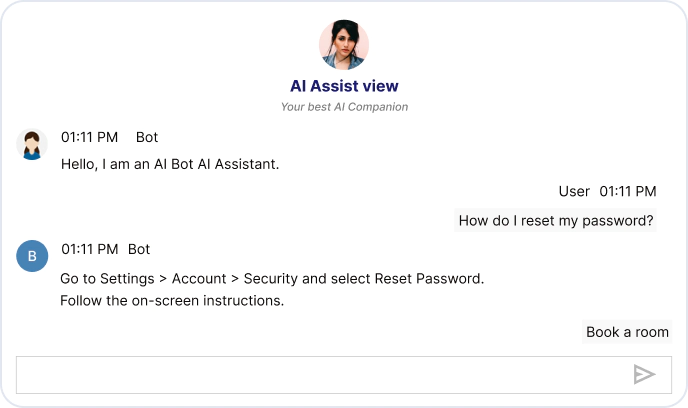
Task: Click the first bot message timestamp
Action: click(90, 137)
